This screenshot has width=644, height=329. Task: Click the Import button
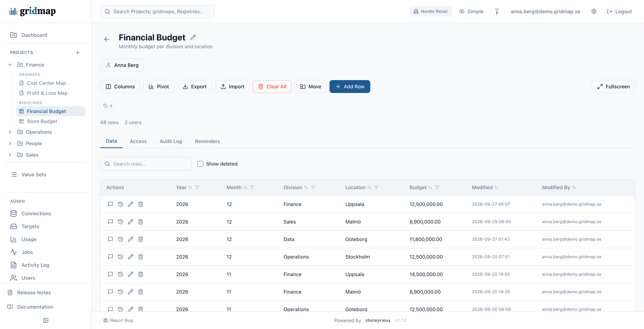232,86
